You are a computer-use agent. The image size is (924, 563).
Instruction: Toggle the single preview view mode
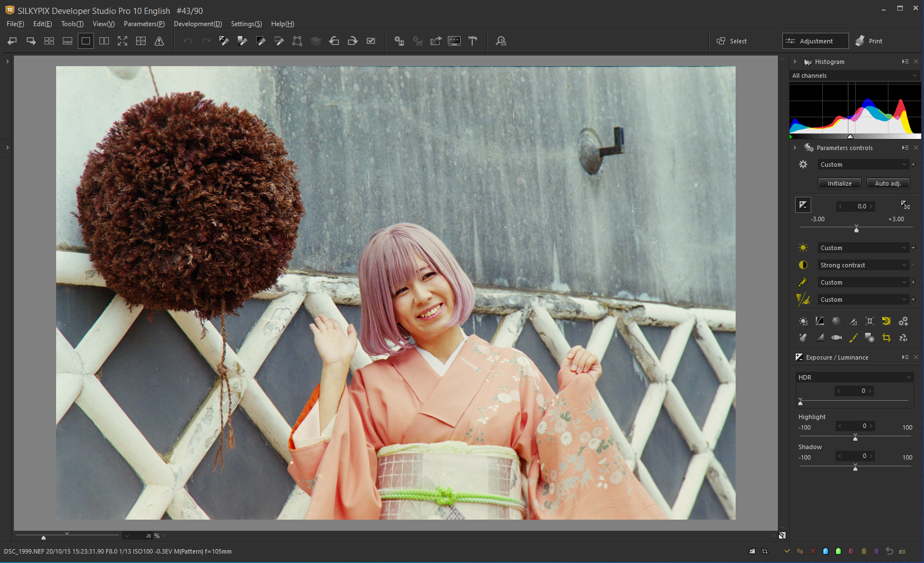tap(86, 41)
